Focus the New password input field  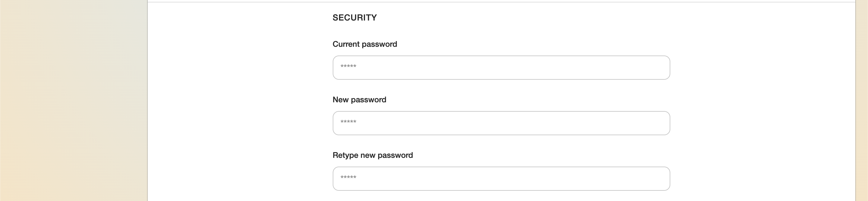(x=501, y=123)
